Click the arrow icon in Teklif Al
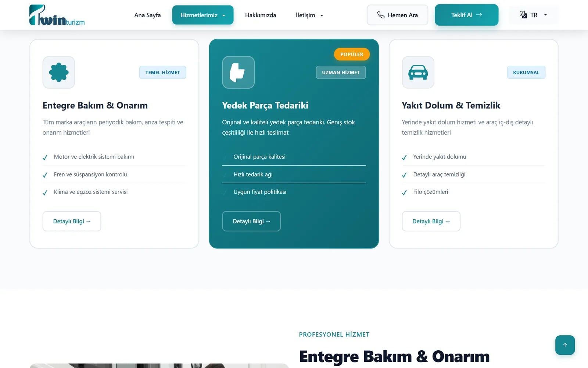The height and width of the screenshot is (368, 588). [479, 15]
